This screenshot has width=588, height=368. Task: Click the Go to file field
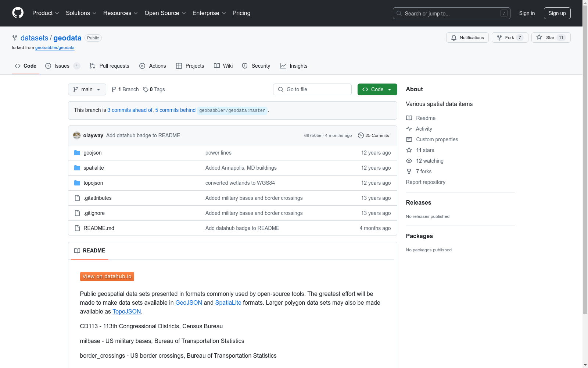(x=312, y=89)
